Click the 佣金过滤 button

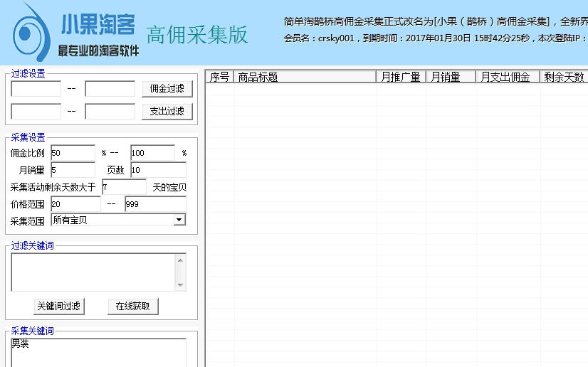click(x=167, y=89)
